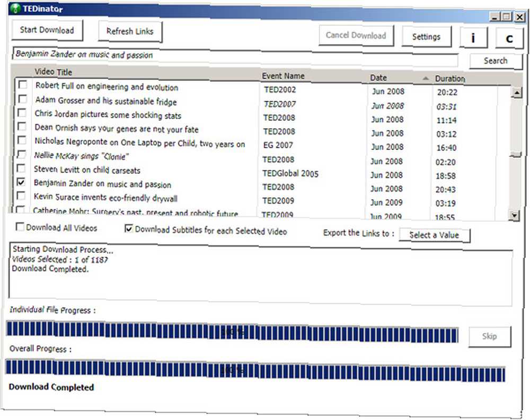This screenshot has height=420, width=530.
Task: Click 'Dean Ornish says your genes' title
Action: click(x=117, y=128)
